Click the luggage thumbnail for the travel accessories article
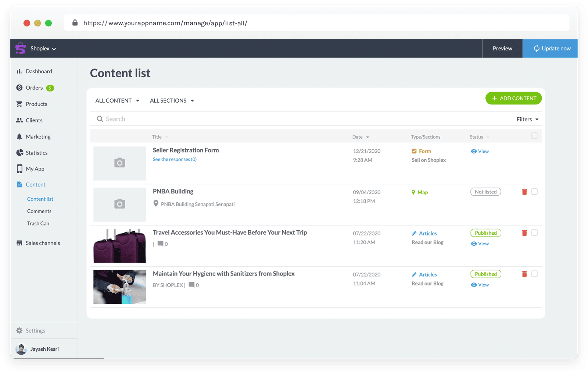The height and width of the screenshot is (373, 588). point(119,245)
